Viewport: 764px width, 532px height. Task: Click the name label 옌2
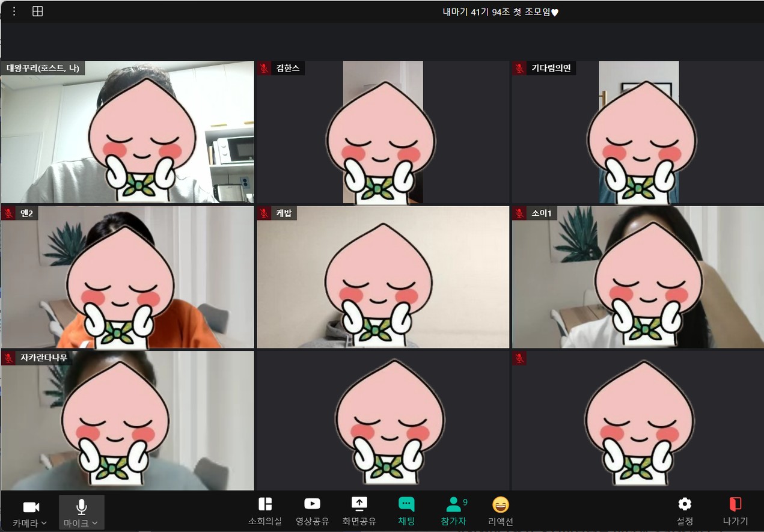[27, 213]
